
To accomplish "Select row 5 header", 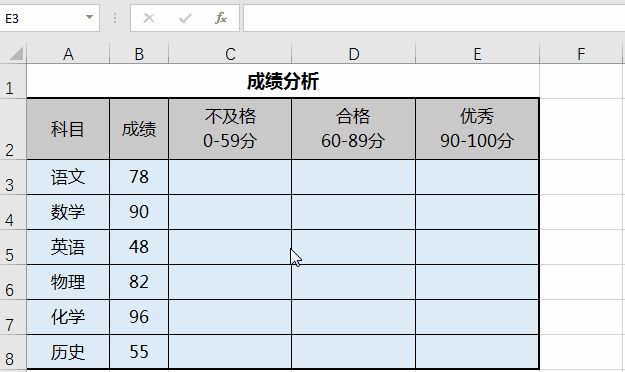I will (x=13, y=247).
